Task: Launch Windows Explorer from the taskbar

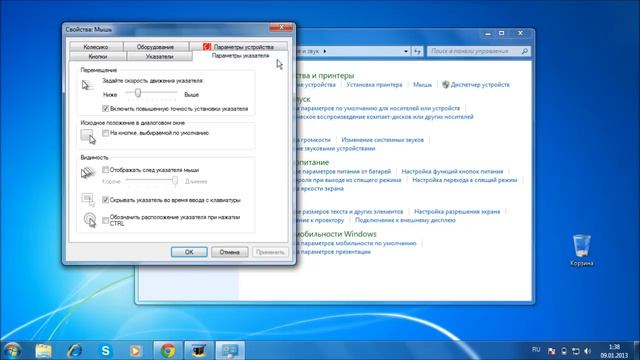Action: pos(43,351)
